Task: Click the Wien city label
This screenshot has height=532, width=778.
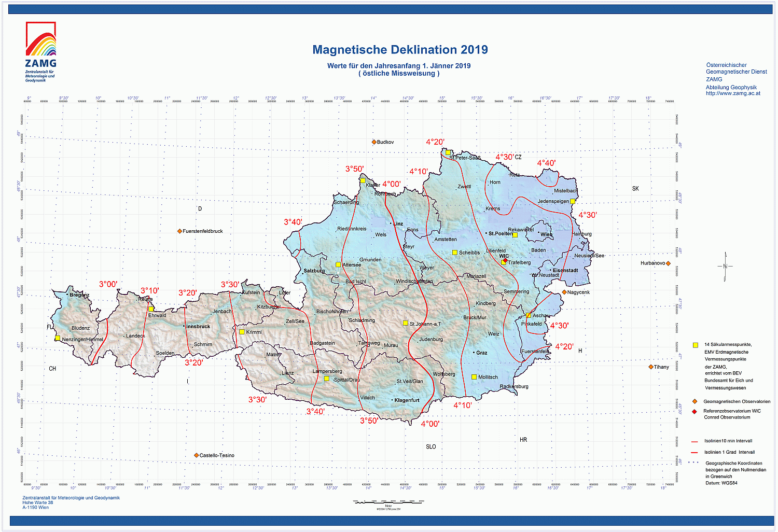Action: click(x=547, y=234)
